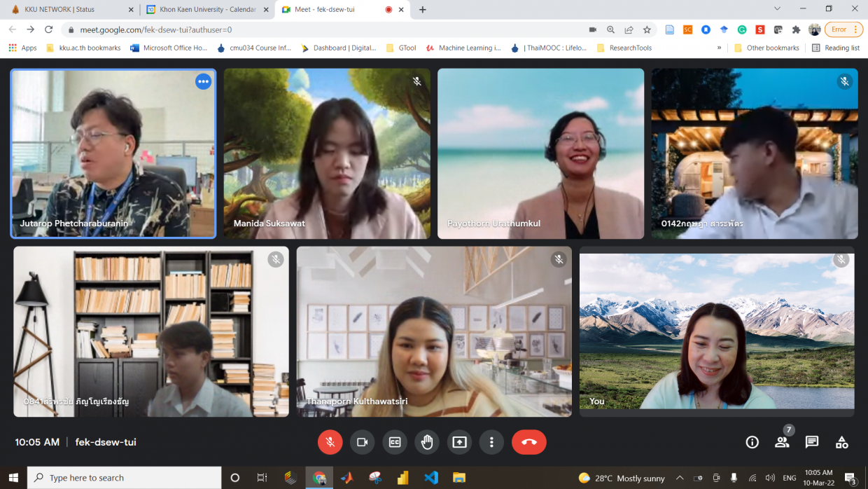Click the Present now screen share icon
Image resolution: width=868 pixels, height=489 pixels.
point(459,442)
